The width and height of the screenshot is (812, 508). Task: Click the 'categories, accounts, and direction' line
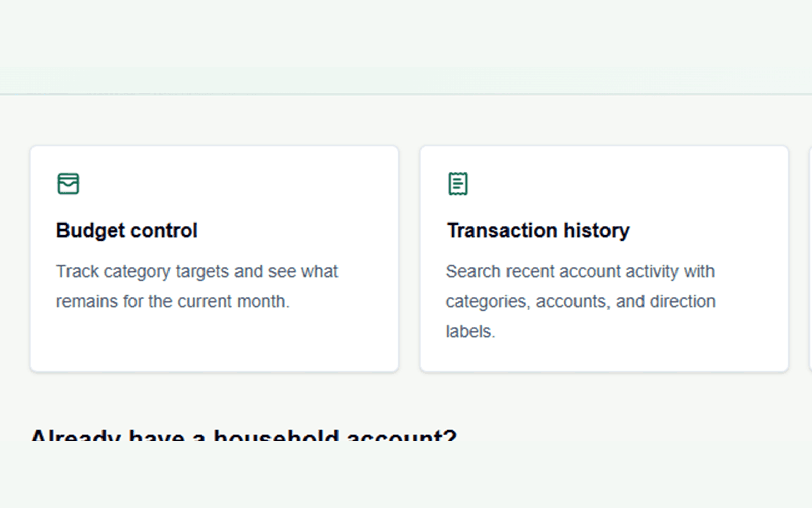[581, 302]
